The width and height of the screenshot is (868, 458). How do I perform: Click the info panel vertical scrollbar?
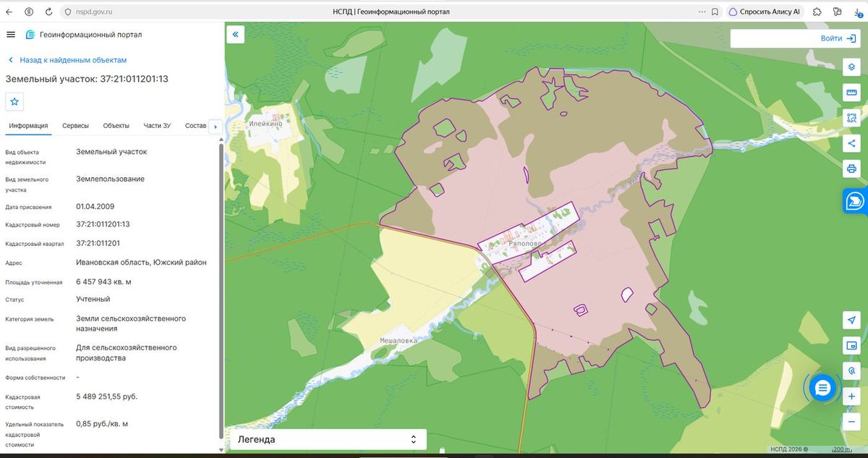point(221,289)
